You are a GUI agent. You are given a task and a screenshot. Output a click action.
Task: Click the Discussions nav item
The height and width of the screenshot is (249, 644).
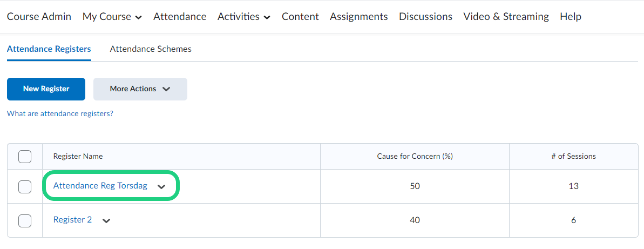[x=425, y=17]
